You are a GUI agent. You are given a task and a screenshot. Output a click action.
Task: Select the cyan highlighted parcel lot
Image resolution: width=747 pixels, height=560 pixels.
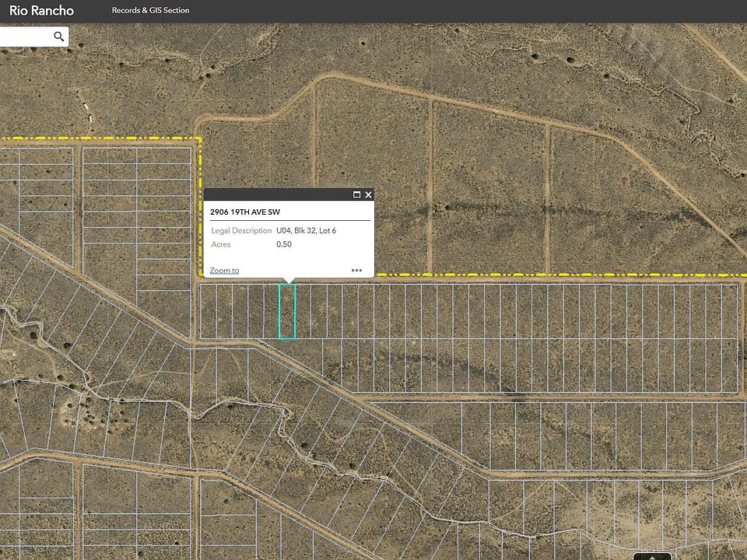coord(287,311)
